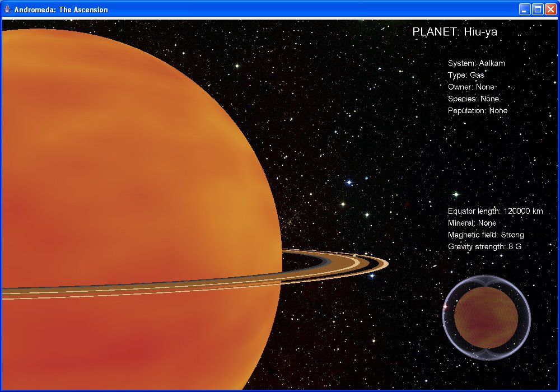The width and height of the screenshot is (560, 392).
Task: Click the System: Aalkam label
Action: click(476, 63)
